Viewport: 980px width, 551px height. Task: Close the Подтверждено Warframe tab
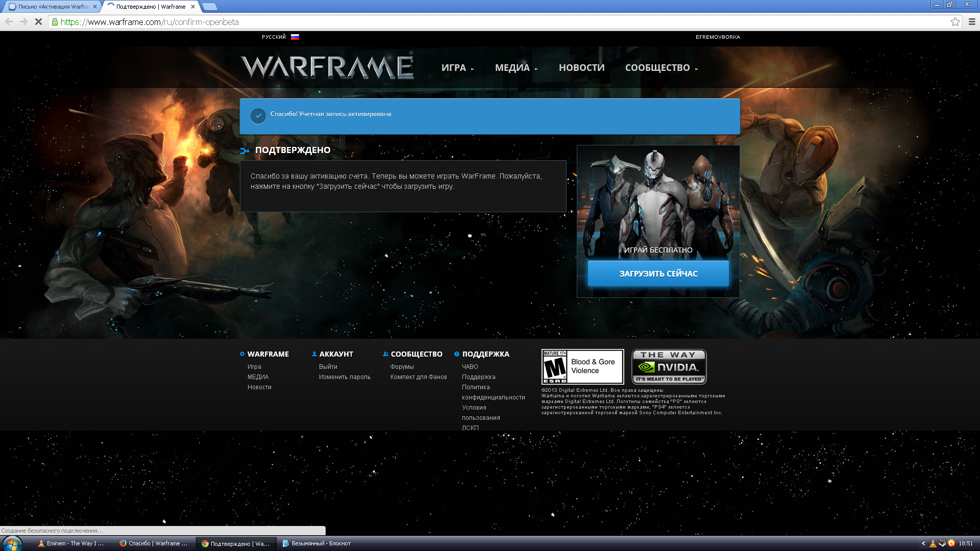[193, 7]
